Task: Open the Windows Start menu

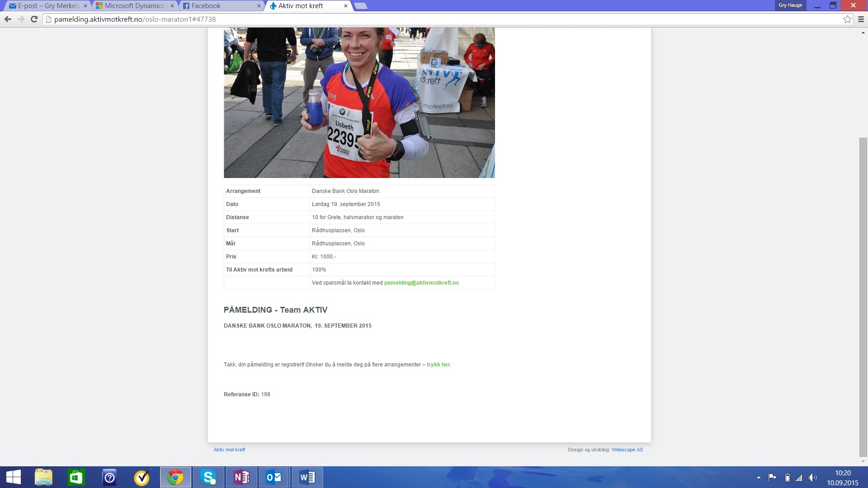Action: pyautogui.click(x=14, y=477)
